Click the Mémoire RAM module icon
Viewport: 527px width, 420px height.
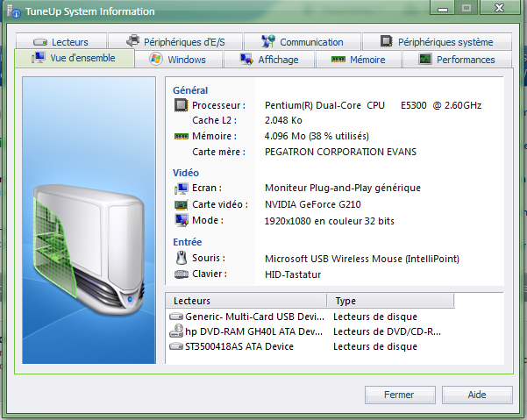[x=182, y=136]
